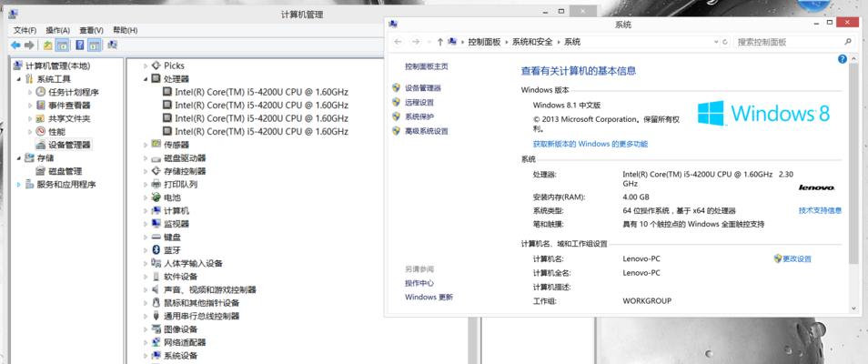Click the back arrow in Computer Management toolbar
This screenshot has width=868, height=364.
point(15,45)
